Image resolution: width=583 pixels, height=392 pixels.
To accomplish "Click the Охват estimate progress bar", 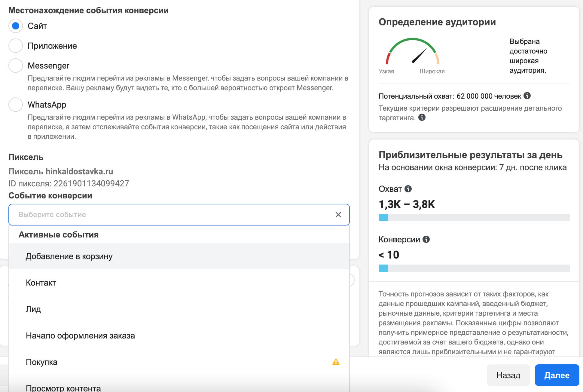I will 474,218.
